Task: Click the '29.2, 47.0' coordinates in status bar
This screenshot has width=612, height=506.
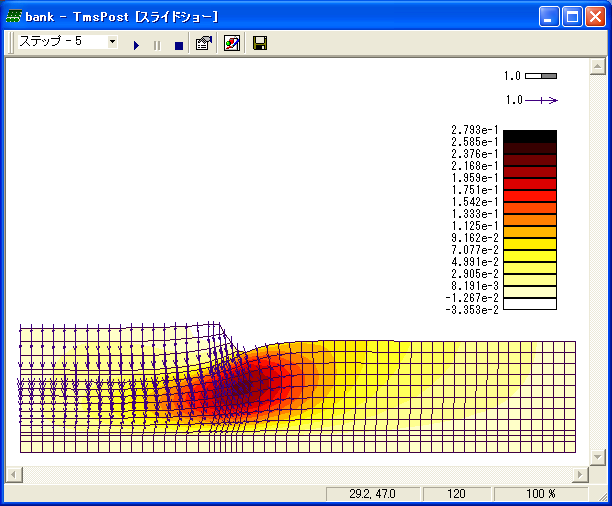Action: coord(372,494)
